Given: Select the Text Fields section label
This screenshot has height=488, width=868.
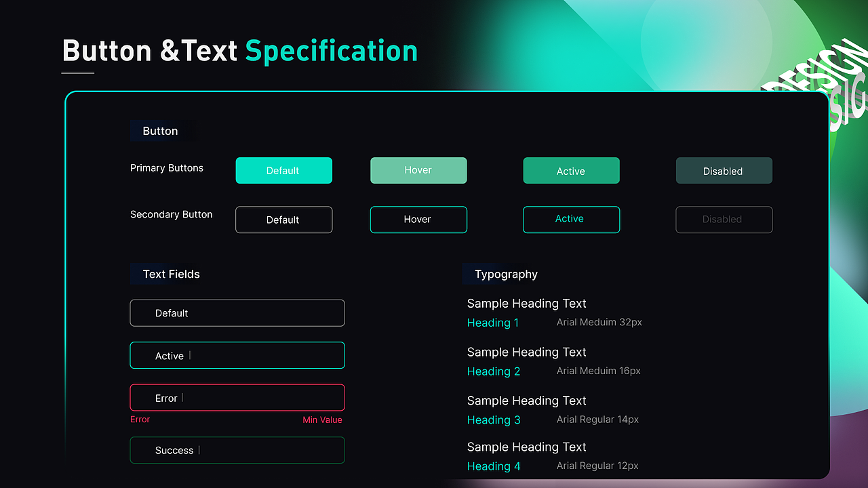Looking at the screenshot, I should (171, 274).
